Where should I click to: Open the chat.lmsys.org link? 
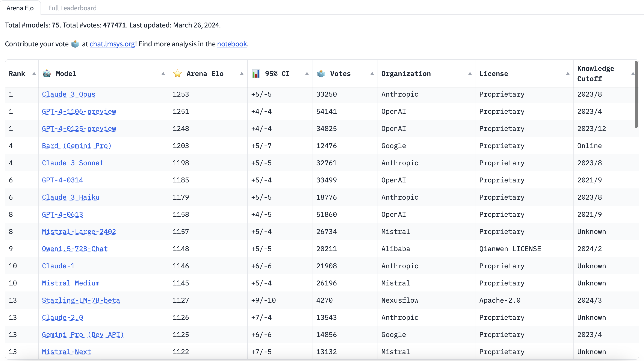point(112,44)
